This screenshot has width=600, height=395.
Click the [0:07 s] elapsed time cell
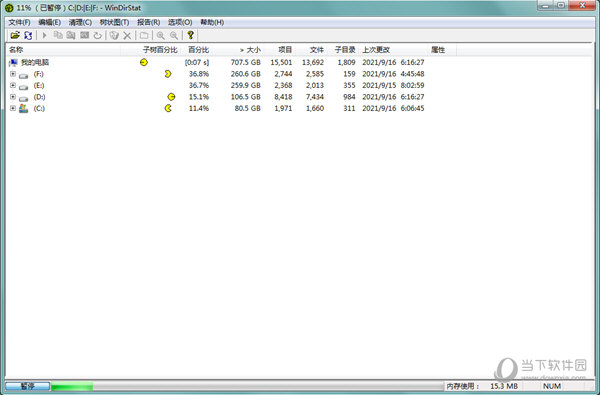click(197, 62)
